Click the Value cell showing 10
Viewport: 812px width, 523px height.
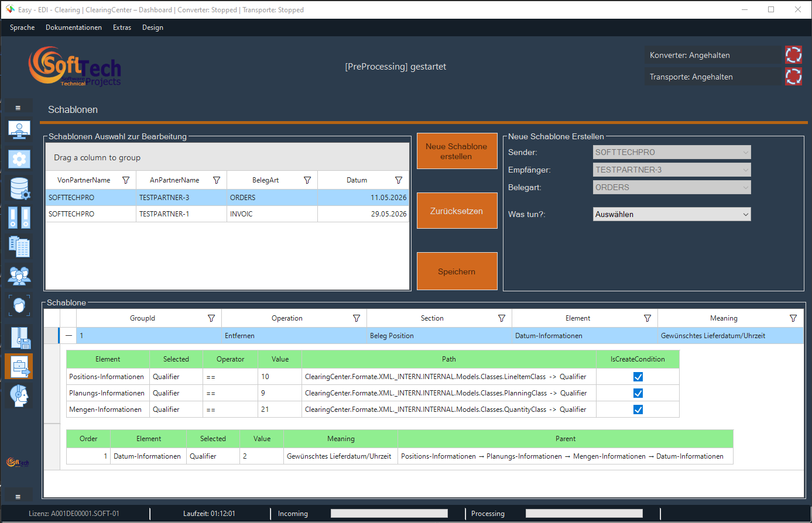pyautogui.click(x=280, y=377)
